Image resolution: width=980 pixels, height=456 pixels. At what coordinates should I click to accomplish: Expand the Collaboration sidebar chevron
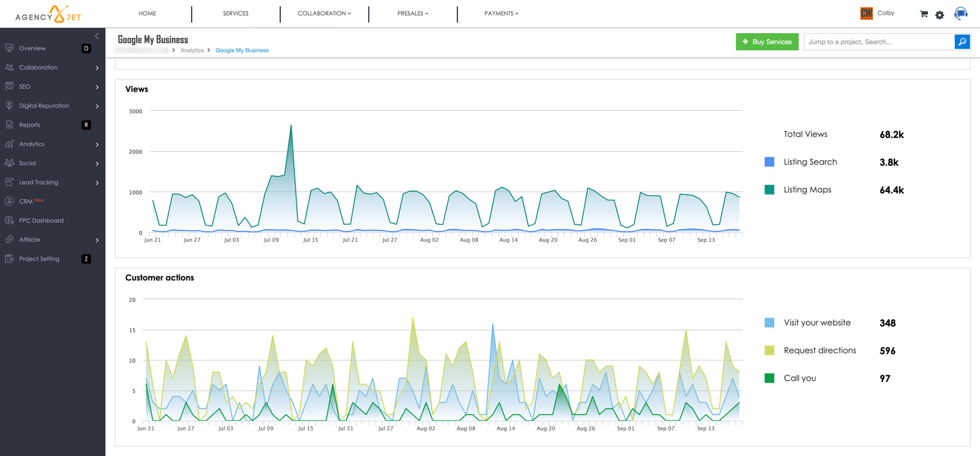tap(97, 68)
